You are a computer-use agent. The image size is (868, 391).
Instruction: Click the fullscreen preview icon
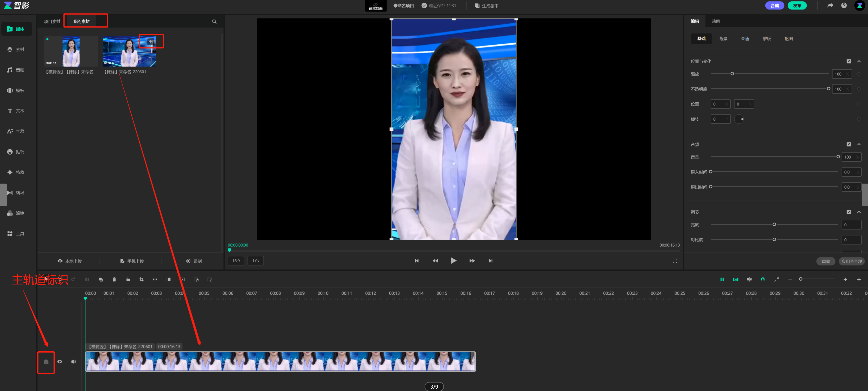675,261
